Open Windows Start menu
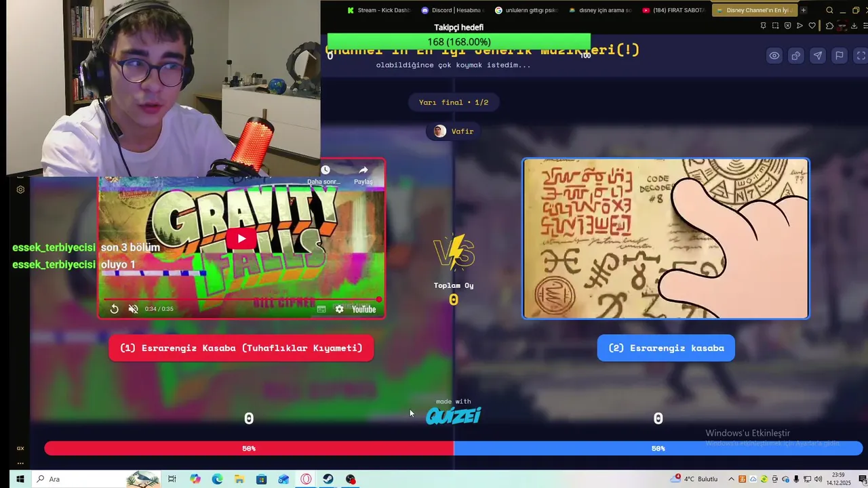Image resolution: width=868 pixels, height=488 pixels. pos(20,479)
